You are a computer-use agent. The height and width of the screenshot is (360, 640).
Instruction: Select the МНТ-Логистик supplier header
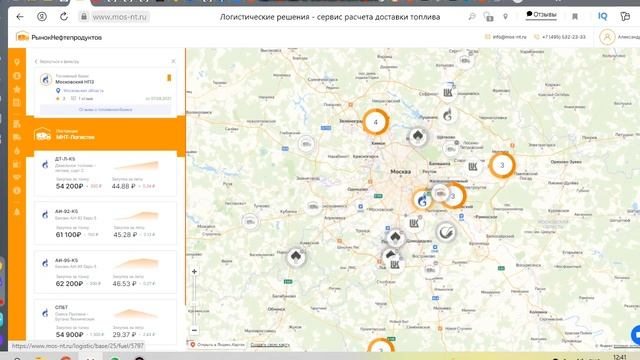(105, 134)
